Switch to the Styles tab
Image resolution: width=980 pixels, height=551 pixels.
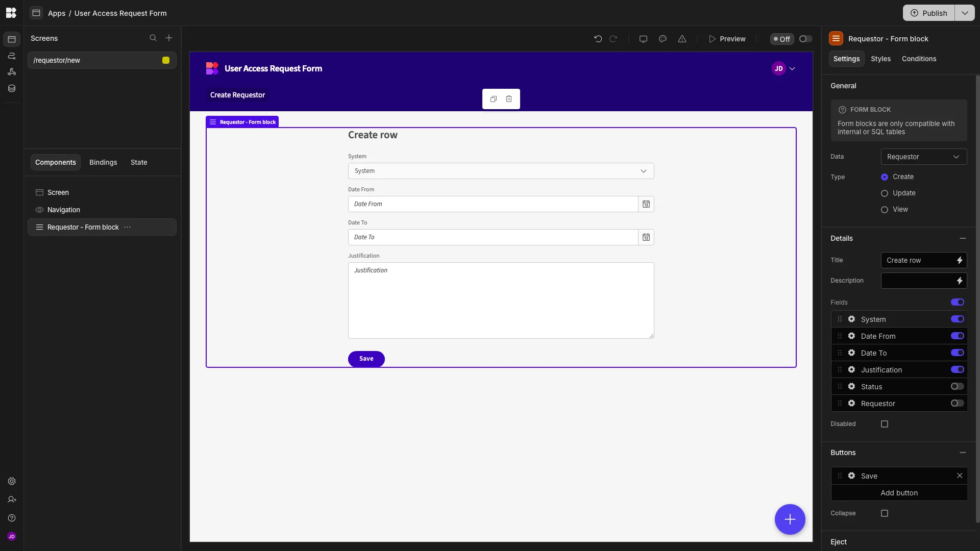(x=881, y=59)
